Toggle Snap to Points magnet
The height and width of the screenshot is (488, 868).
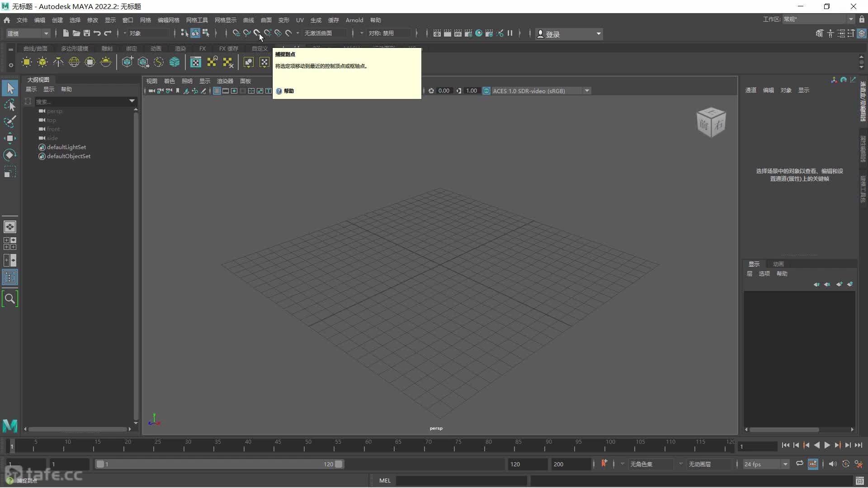click(x=257, y=33)
